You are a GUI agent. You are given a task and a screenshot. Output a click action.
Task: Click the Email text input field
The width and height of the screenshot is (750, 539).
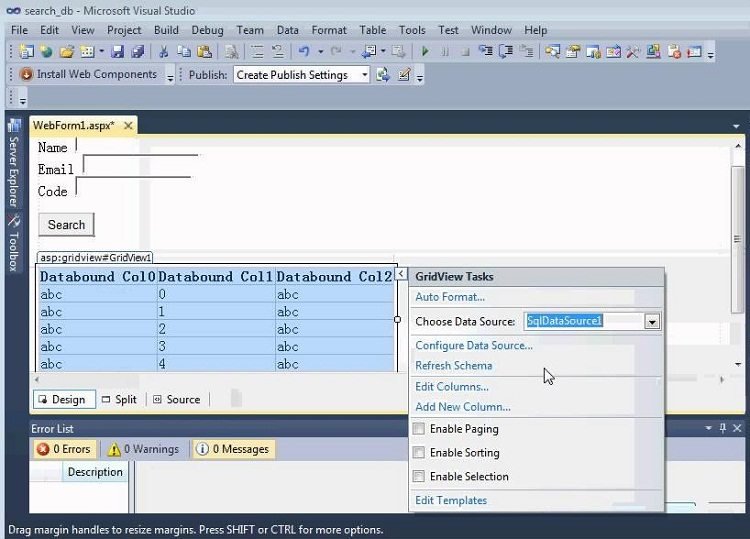click(140, 165)
